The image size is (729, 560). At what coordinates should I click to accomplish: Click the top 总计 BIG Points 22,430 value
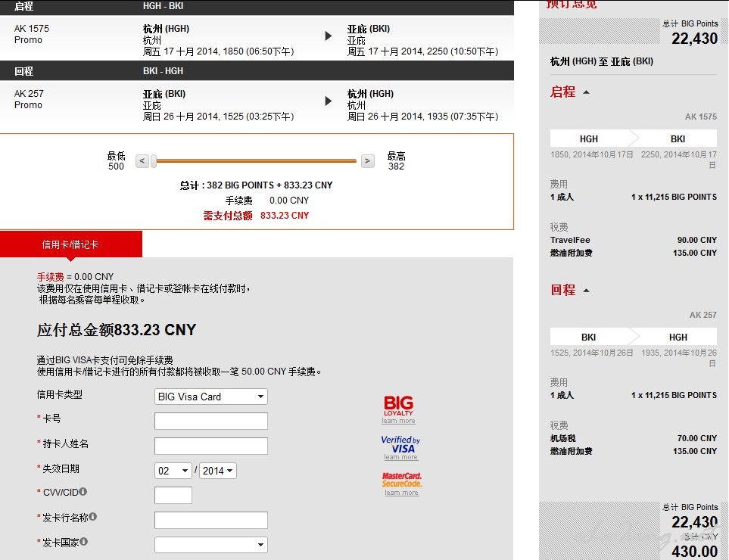click(695, 39)
